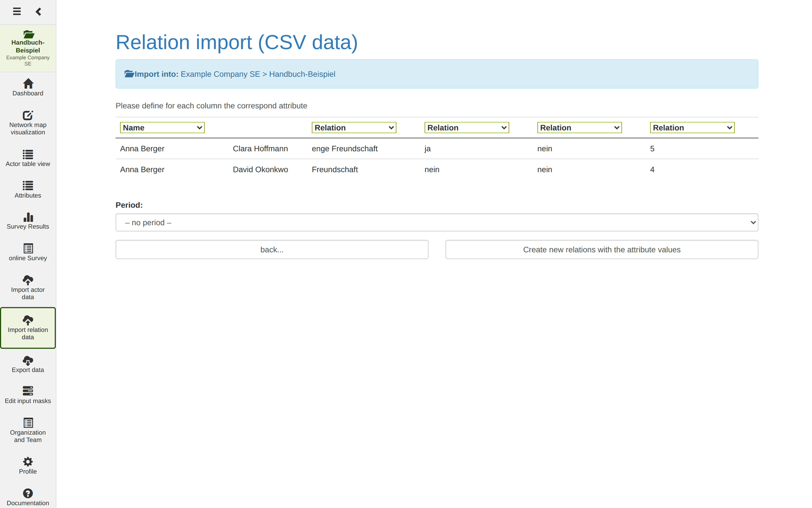Click 'Anna Berger' in Clara Hoffmann row
Image resolution: width=812 pixels, height=508 pixels.
(x=142, y=149)
